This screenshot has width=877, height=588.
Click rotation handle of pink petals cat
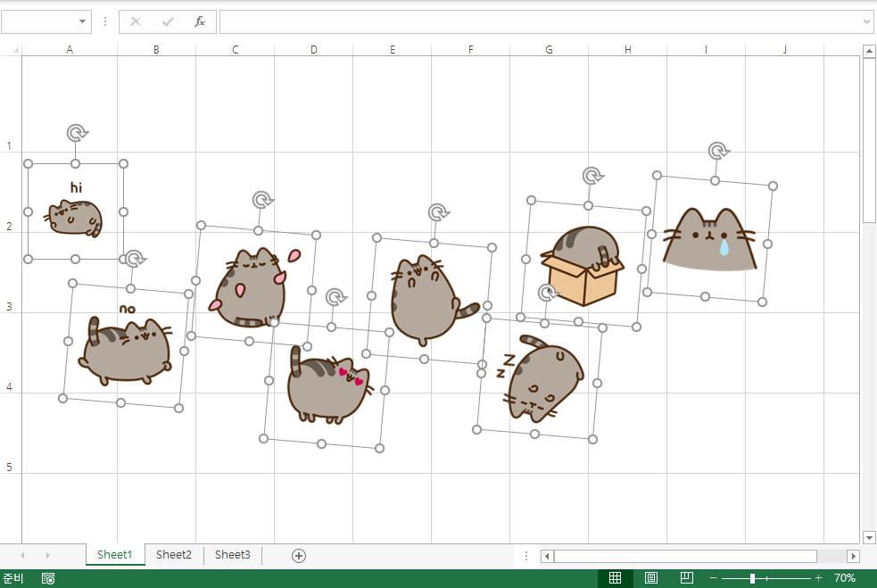pyautogui.click(x=261, y=199)
